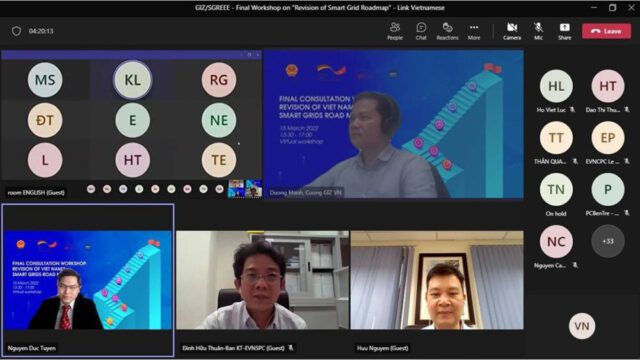Open the More options menu
This screenshot has height=360, width=640.
point(473,31)
